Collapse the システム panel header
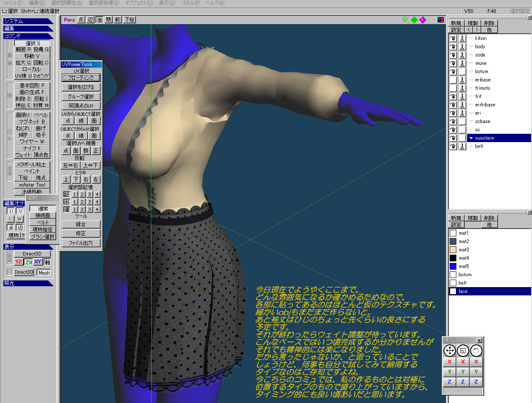This screenshot has width=532, height=403. point(27,21)
